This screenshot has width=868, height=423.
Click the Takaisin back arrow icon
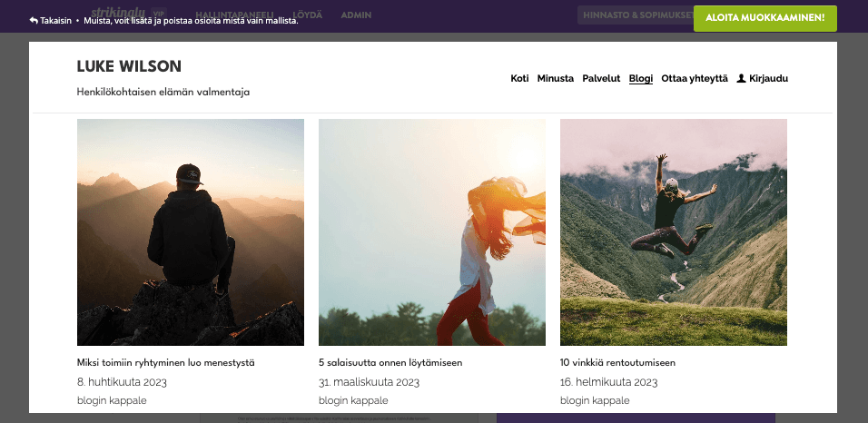[34, 21]
